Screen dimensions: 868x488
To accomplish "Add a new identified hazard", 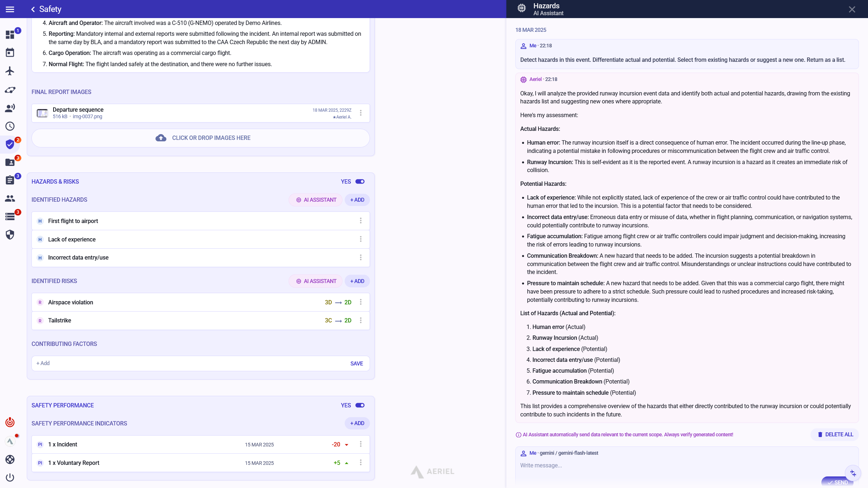I will (x=357, y=200).
